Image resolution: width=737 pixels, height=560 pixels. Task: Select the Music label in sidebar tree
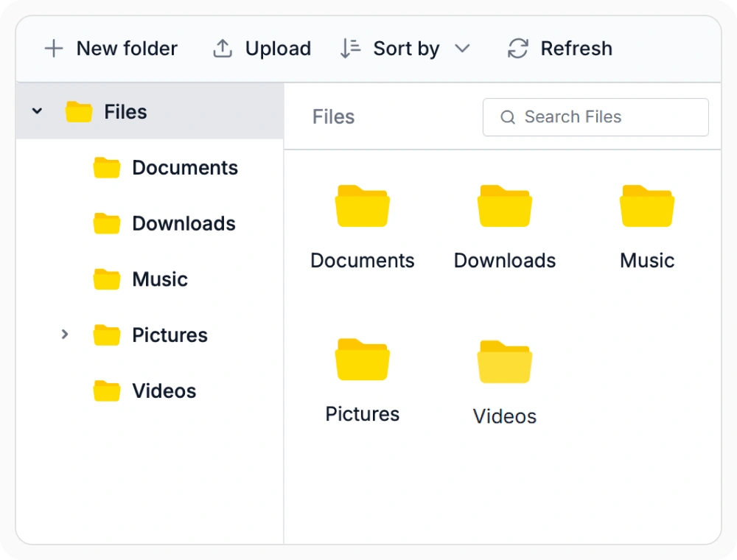[x=160, y=279]
